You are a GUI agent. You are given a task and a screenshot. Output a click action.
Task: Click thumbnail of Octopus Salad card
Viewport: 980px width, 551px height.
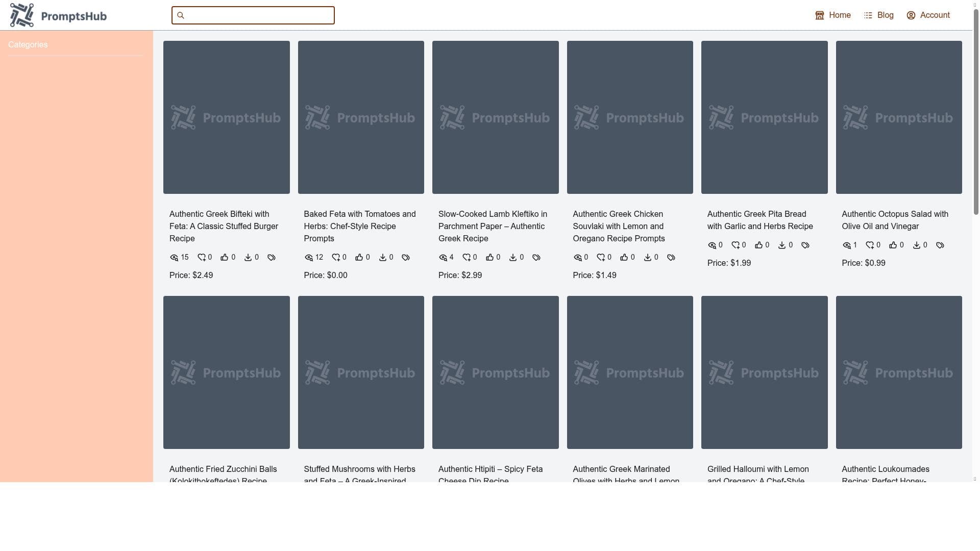(x=899, y=117)
